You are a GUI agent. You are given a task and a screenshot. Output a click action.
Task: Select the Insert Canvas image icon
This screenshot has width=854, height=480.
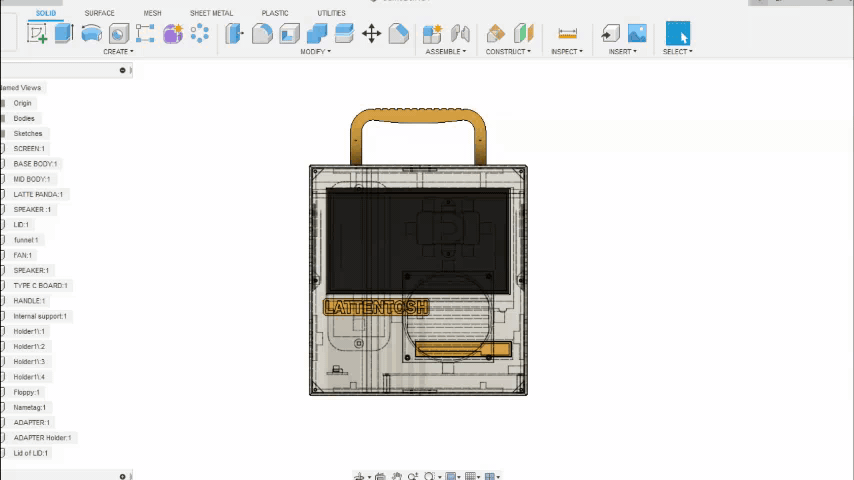click(x=637, y=34)
